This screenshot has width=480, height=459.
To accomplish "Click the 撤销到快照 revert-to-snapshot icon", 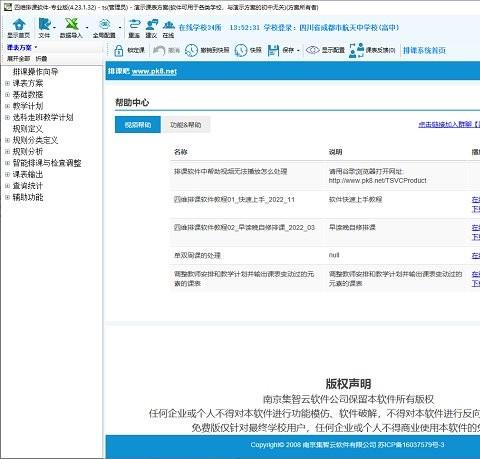I will (x=191, y=50).
